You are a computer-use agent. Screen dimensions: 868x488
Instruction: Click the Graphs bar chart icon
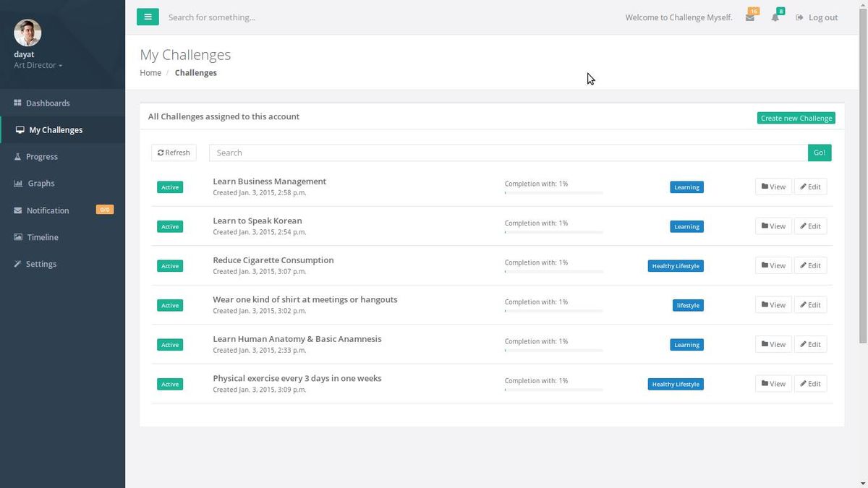pyautogui.click(x=18, y=184)
